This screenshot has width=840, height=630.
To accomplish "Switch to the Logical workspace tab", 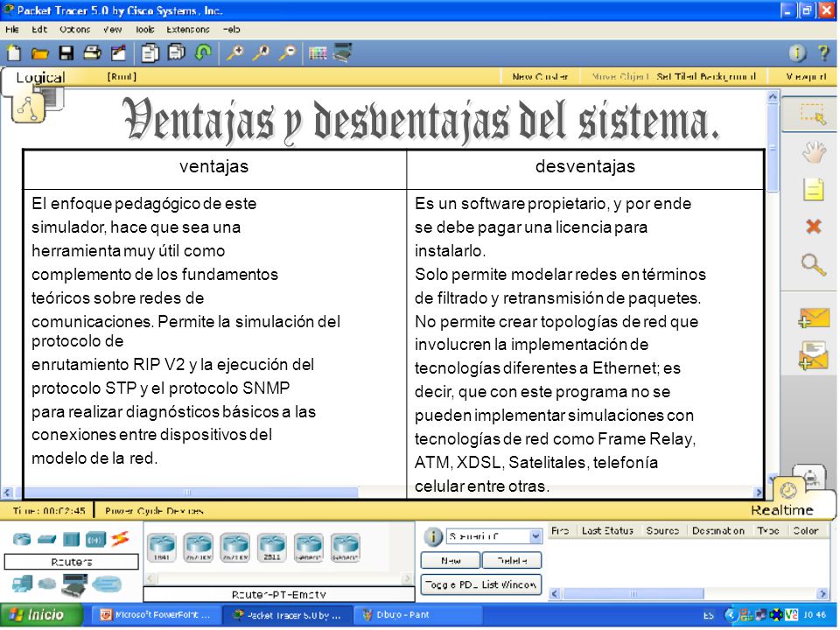I will click(40, 78).
